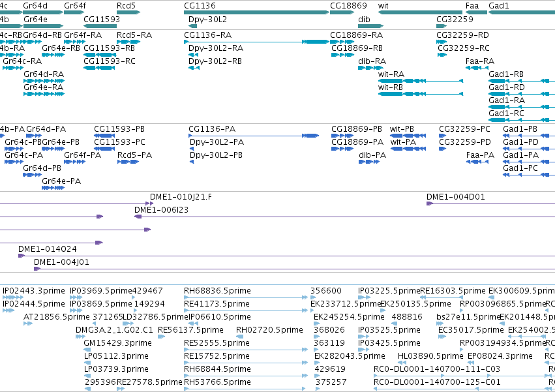Screen dimensions: 555x392
Task: Click transcript CG18869-RA
Action: click(x=342, y=42)
